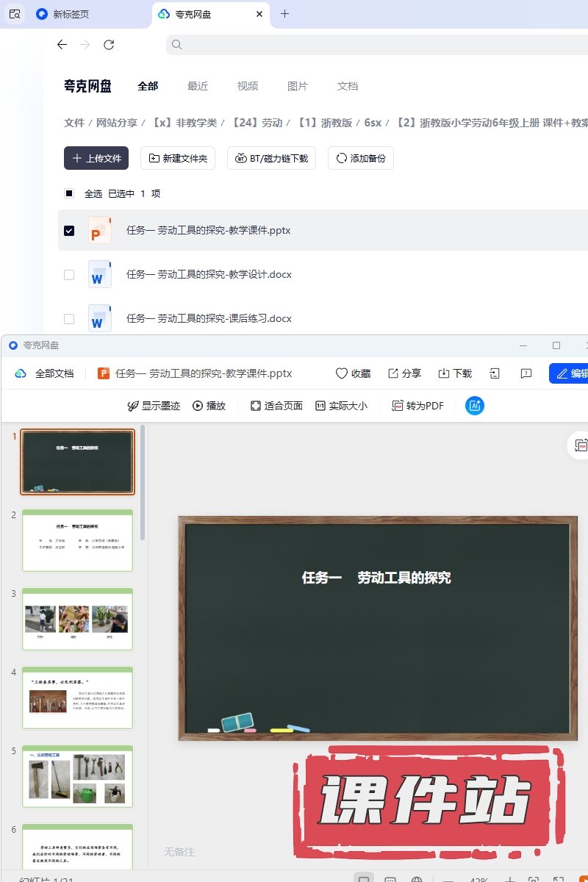Click the 新建文件夹 button
This screenshot has width=588, height=882.
[x=178, y=158]
